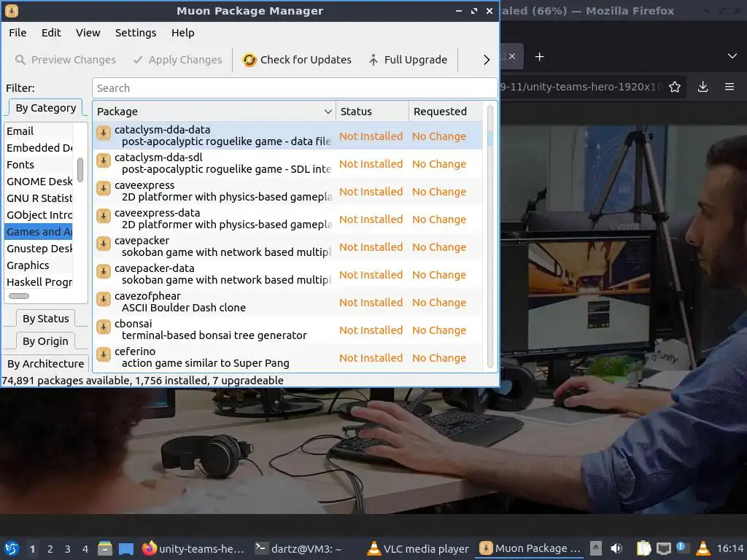Viewport: 747px width, 560px height.
Task: Open the Firefox downloads icon
Action: (703, 87)
